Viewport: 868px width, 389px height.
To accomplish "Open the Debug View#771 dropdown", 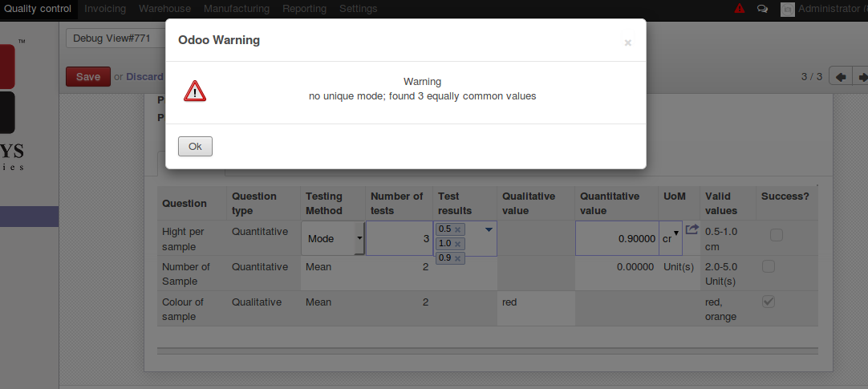I will (x=116, y=38).
